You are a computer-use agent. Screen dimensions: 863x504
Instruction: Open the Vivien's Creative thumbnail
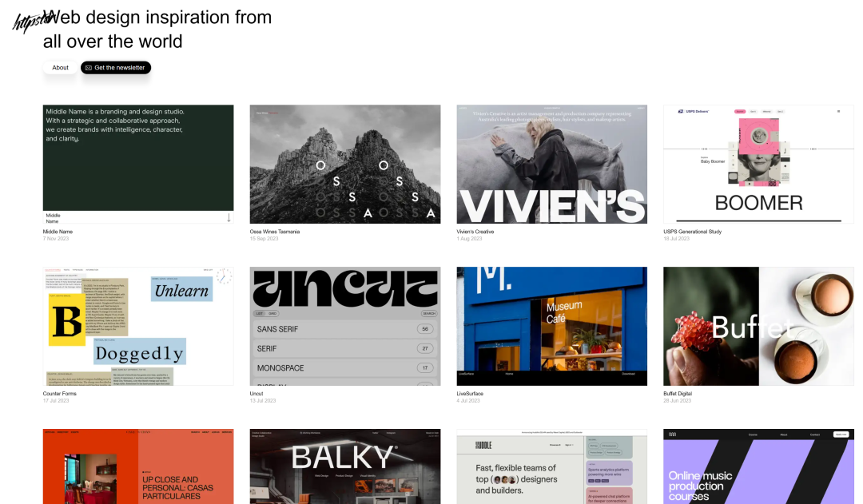click(x=552, y=164)
